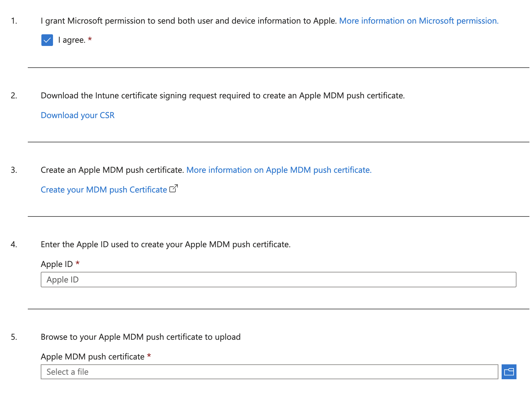Click "Download your CSR"
Screen dimensions: 532x398
click(x=77, y=115)
